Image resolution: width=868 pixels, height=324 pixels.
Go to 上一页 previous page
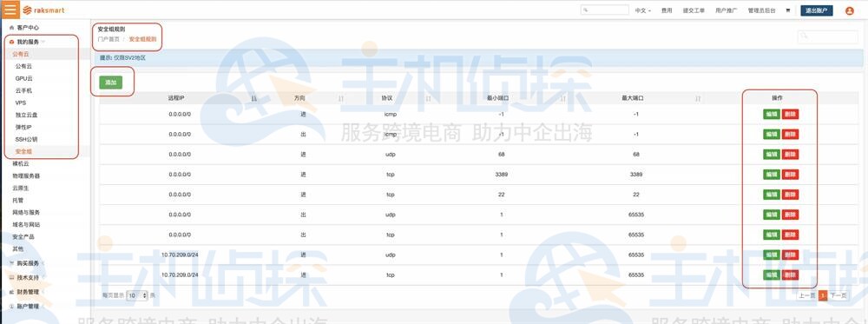coord(807,295)
